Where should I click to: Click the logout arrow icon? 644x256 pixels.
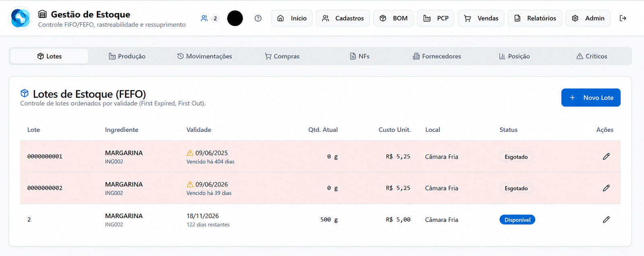coord(623,18)
